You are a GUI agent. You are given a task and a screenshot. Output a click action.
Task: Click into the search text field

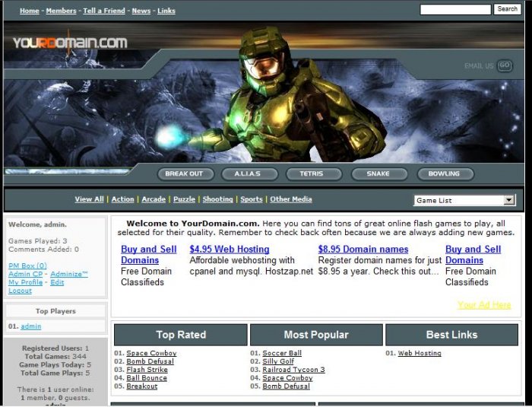[455, 10]
